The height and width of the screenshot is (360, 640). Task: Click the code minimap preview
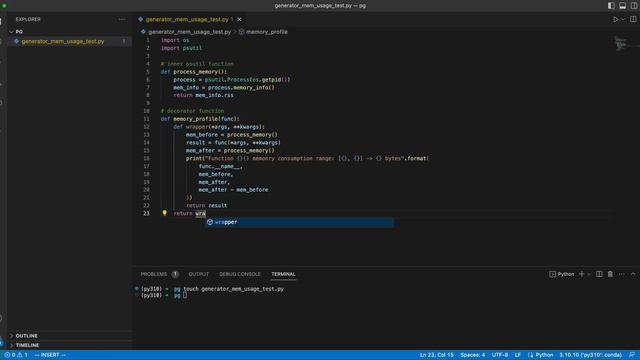[x=621, y=43]
